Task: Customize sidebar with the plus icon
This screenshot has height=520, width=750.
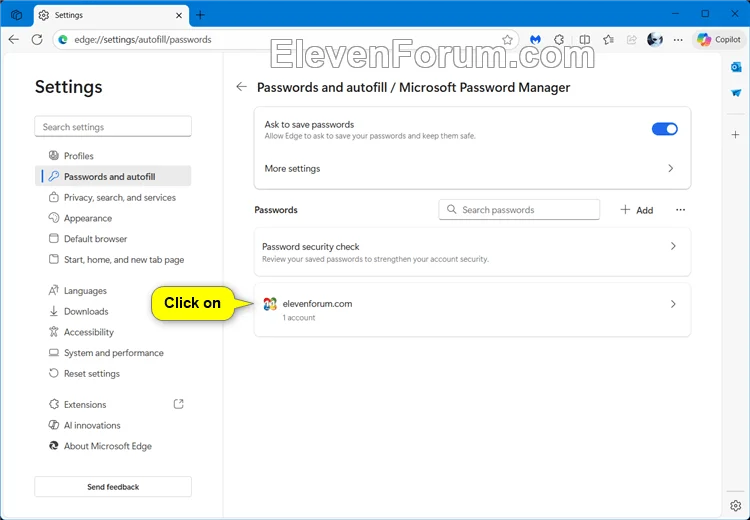Action: [736, 135]
